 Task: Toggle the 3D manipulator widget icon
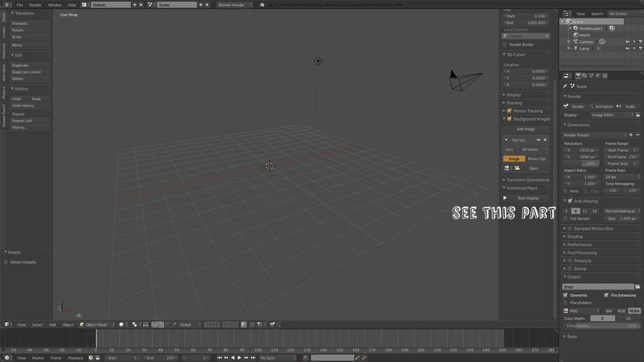[x=155, y=325]
